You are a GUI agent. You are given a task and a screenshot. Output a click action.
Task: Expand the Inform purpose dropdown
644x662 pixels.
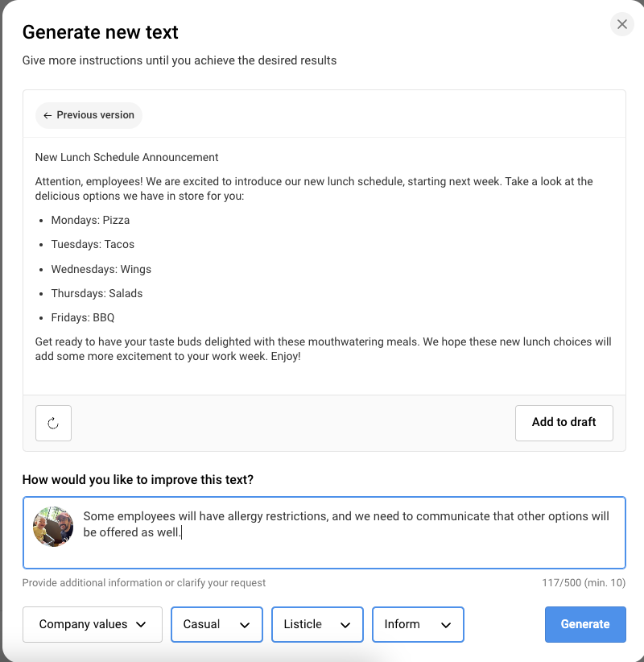(x=418, y=624)
